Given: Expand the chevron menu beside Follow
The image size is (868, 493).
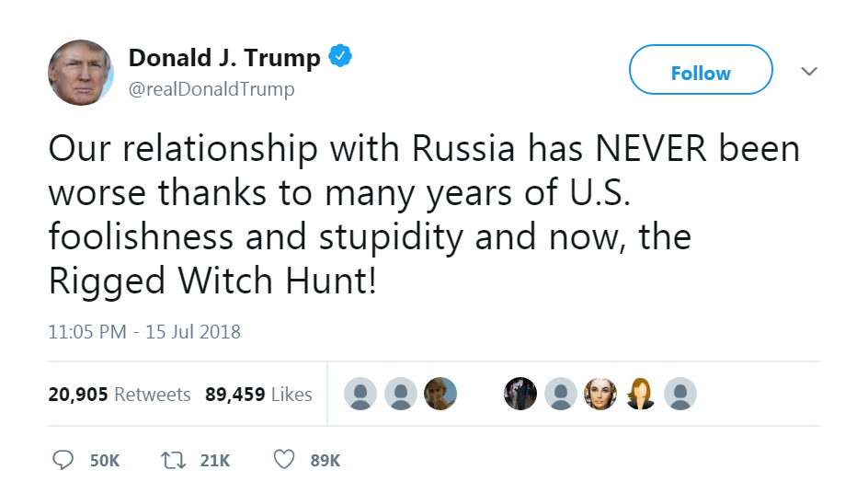Looking at the screenshot, I should (x=809, y=72).
